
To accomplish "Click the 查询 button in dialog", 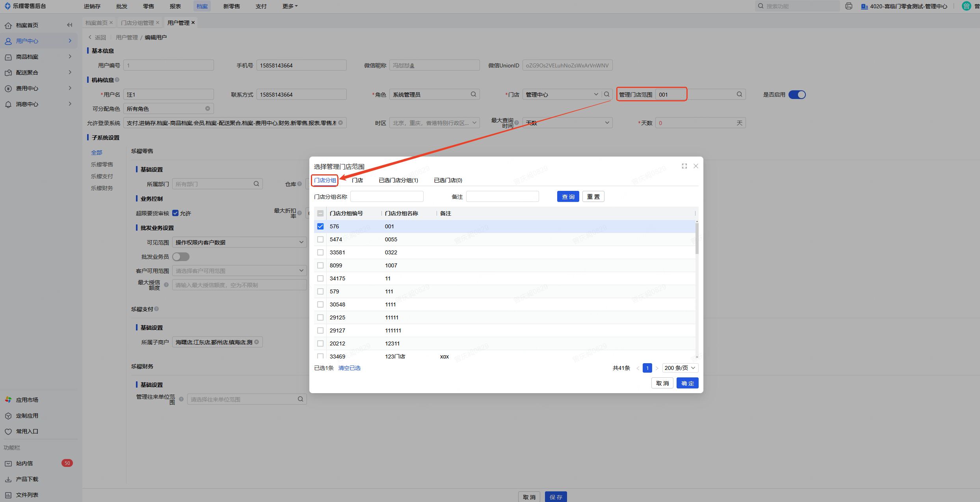I will tap(568, 196).
